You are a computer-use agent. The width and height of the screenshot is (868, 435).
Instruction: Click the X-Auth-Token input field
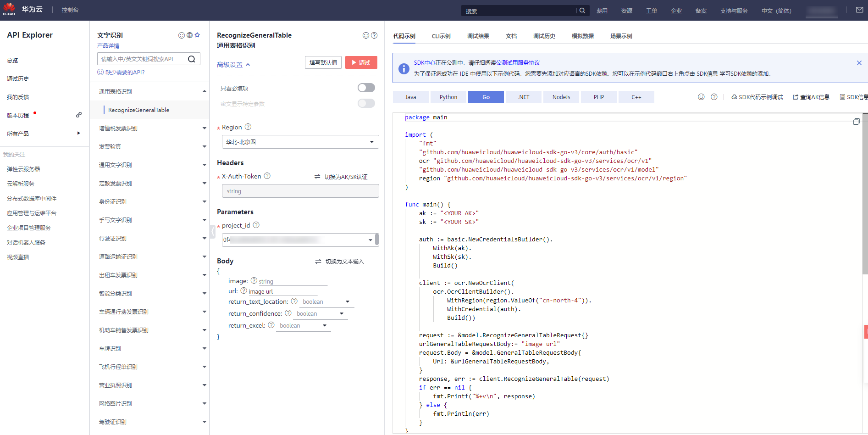pos(300,191)
